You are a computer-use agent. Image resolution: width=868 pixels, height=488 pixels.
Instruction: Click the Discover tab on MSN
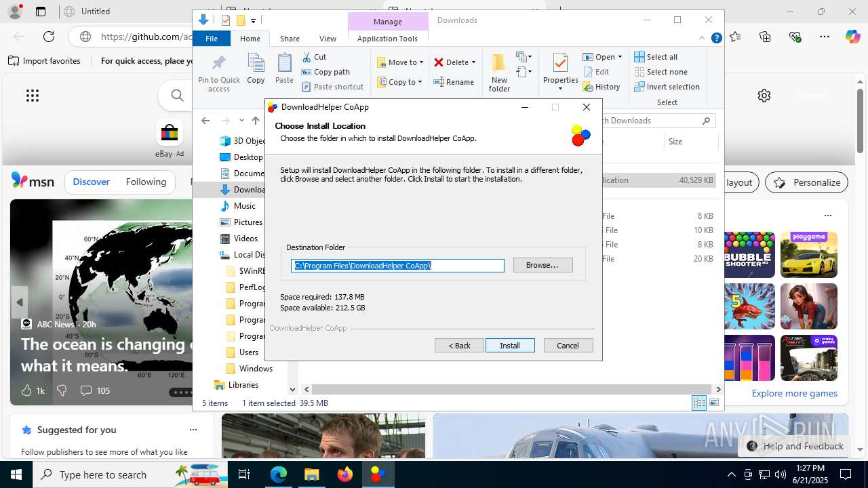click(x=91, y=182)
